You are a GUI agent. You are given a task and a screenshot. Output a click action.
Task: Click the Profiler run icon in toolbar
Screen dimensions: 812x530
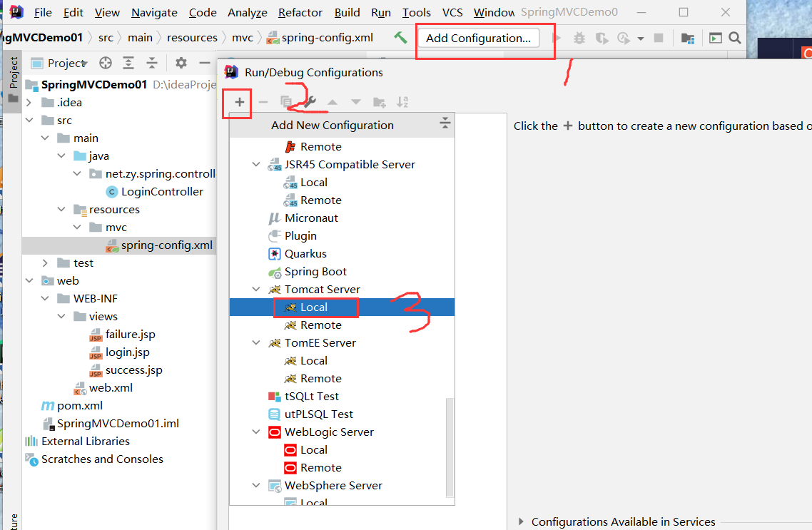624,38
